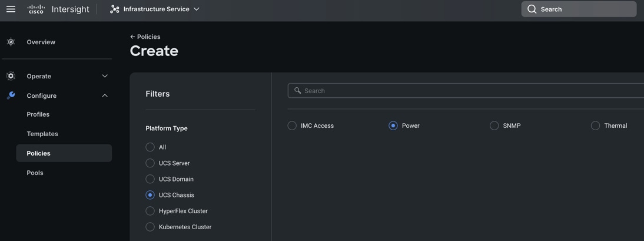Select the Thermal policy option
The height and width of the screenshot is (241, 644).
coord(596,126)
